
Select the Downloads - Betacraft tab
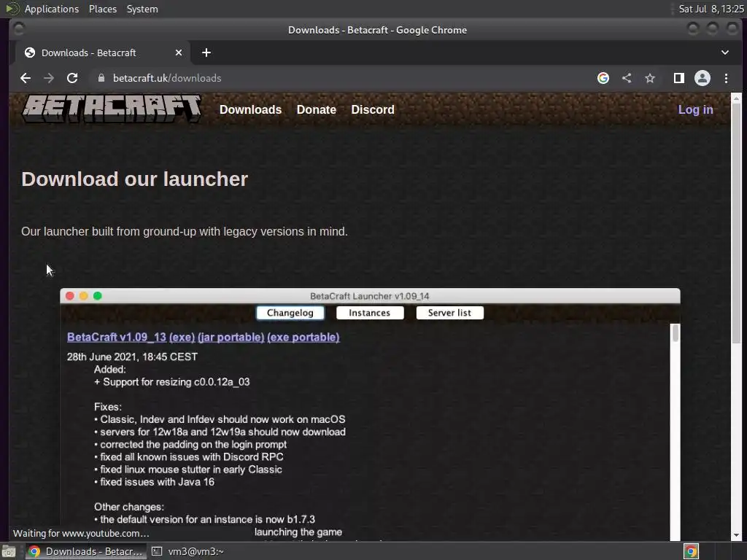tap(102, 52)
